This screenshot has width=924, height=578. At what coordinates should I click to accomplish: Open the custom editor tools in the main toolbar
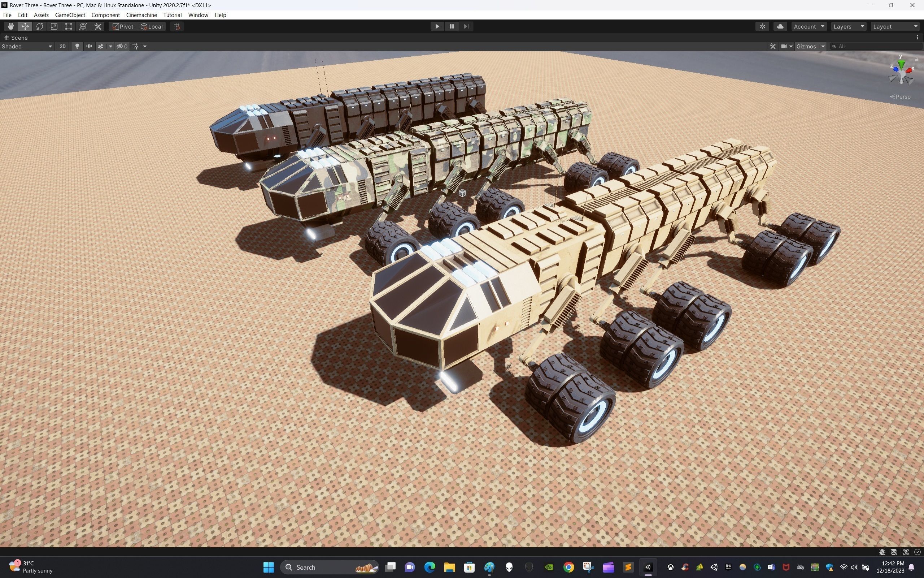tap(98, 26)
